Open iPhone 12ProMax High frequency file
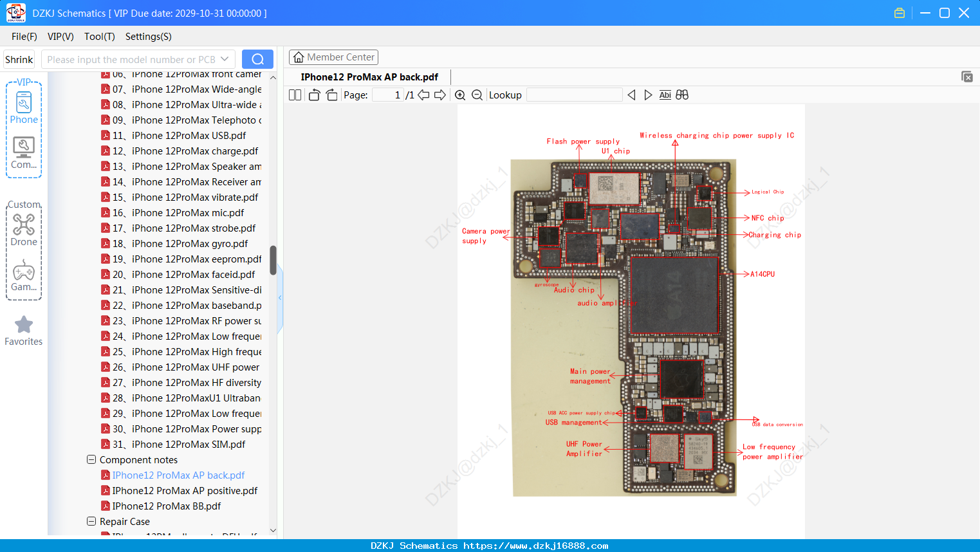980x552 pixels. pyautogui.click(x=181, y=352)
